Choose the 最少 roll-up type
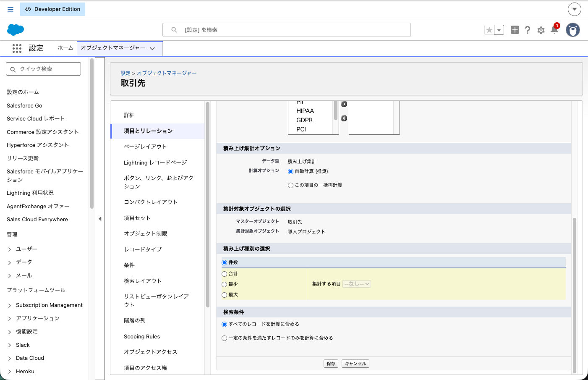Viewport: 588px width, 380px height. coord(224,284)
